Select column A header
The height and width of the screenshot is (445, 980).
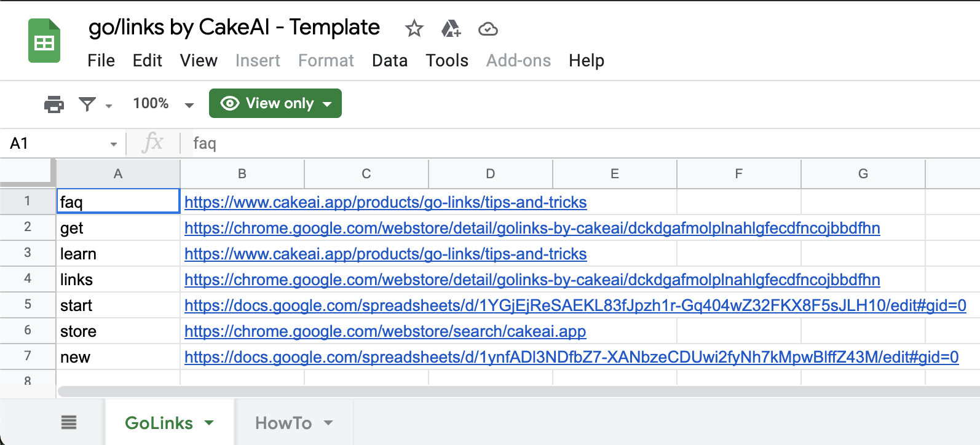coord(118,174)
